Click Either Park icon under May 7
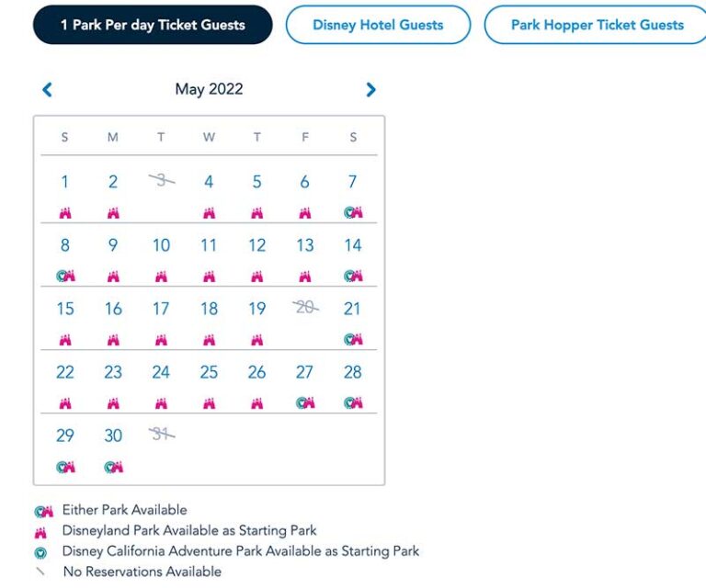Screen dimensions: 706x588 pos(352,213)
